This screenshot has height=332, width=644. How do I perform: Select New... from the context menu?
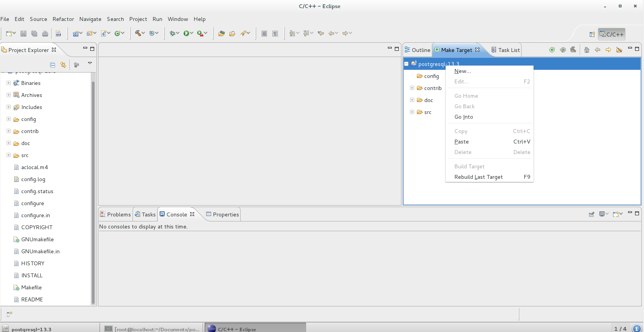[x=462, y=71]
